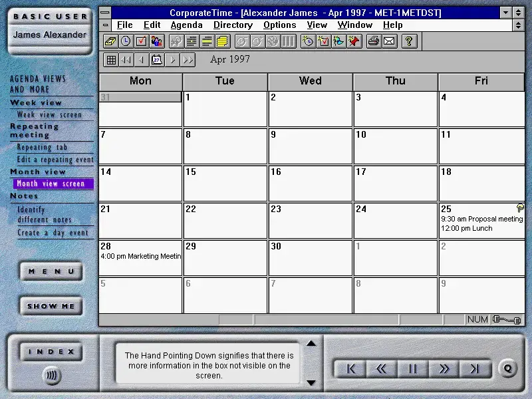Click the greyed keys toolbar icon
532x399 pixels.
[176, 41]
